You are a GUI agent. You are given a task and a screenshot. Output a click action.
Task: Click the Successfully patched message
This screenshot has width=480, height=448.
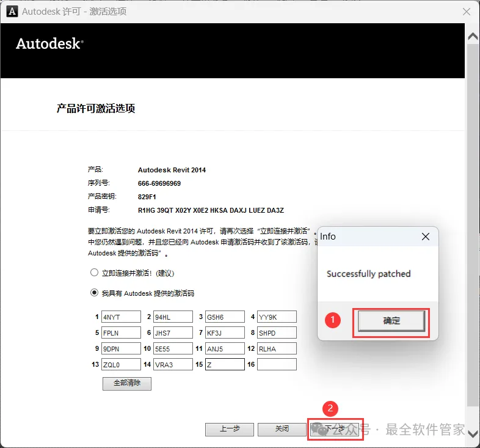(x=369, y=274)
